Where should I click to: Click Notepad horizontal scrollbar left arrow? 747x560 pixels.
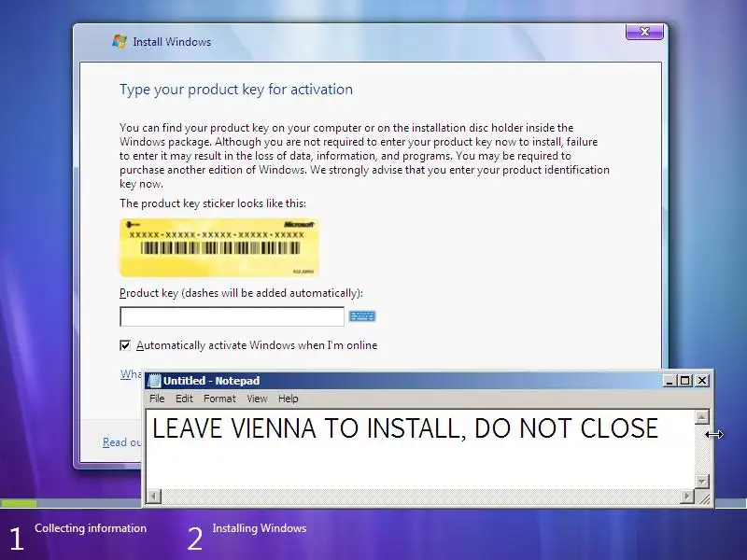click(153, 497)
